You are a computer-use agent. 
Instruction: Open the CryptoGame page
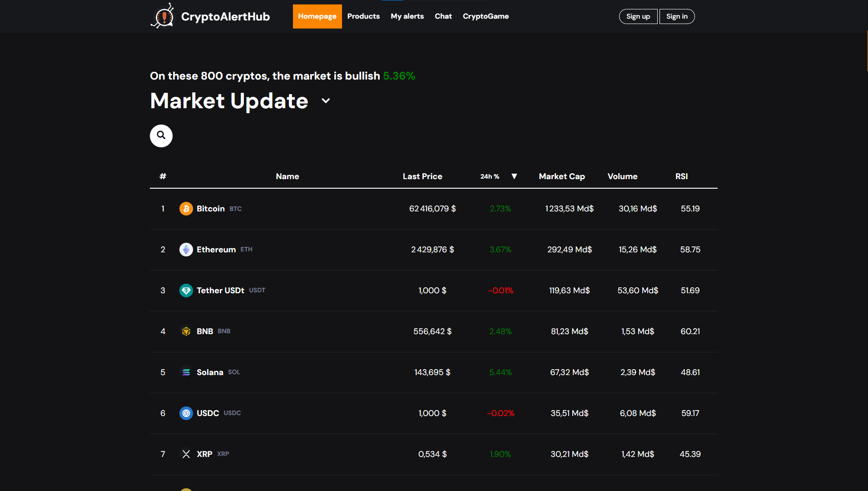click(486, 16)
